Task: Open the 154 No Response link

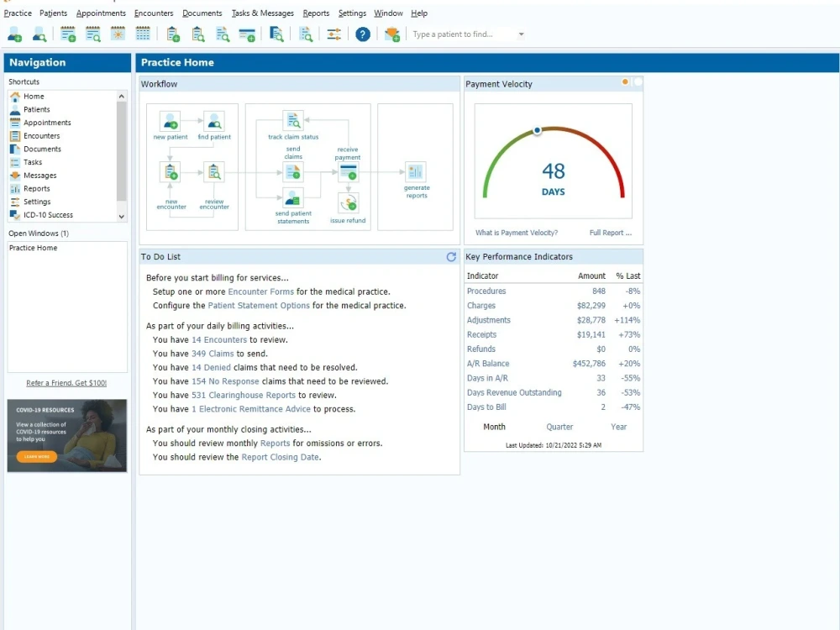Action: point(225,381)
